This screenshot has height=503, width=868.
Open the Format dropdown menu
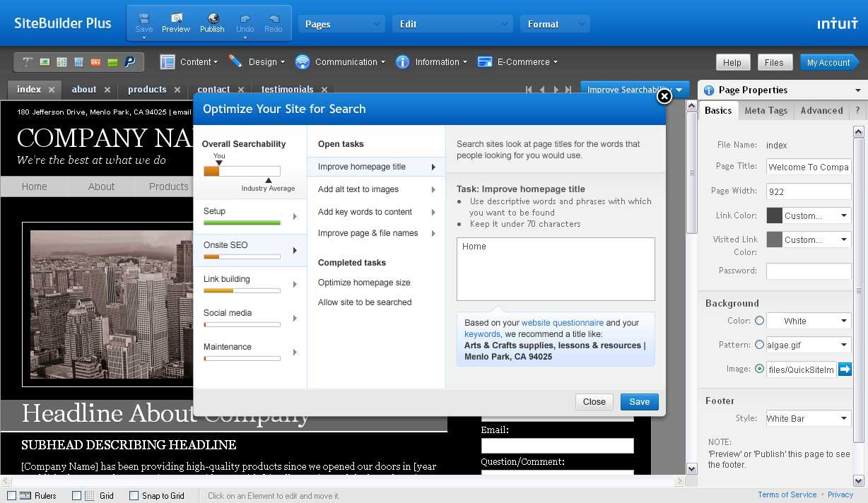(555, 24)
